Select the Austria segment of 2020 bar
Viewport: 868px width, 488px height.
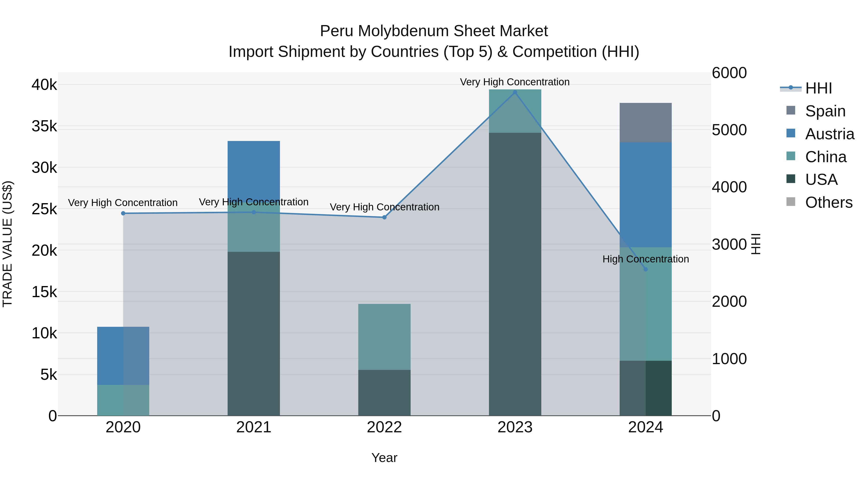[123, 356]
